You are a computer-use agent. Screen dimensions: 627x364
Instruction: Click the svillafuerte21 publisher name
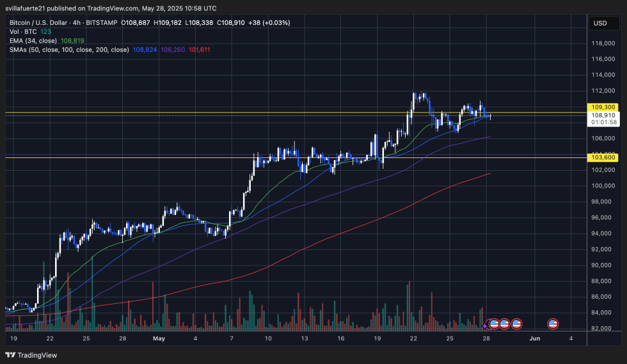pos(31,8)
